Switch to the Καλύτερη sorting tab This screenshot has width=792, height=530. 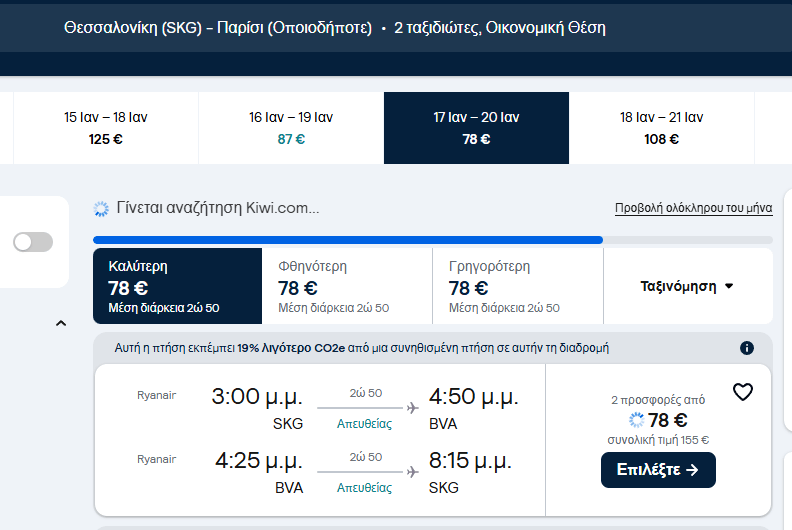click(x=177, y=286)
